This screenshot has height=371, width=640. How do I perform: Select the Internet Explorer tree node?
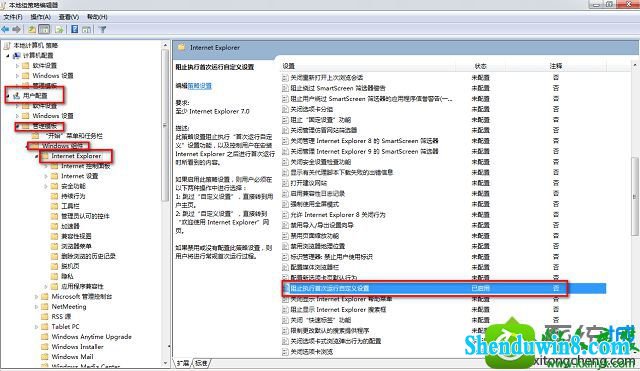76,156
